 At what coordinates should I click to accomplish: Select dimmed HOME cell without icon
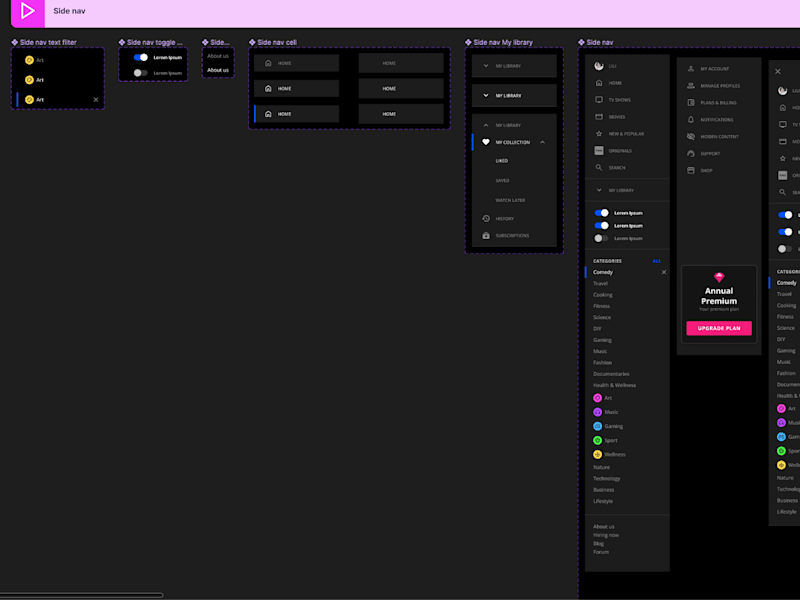click(401, 63)
